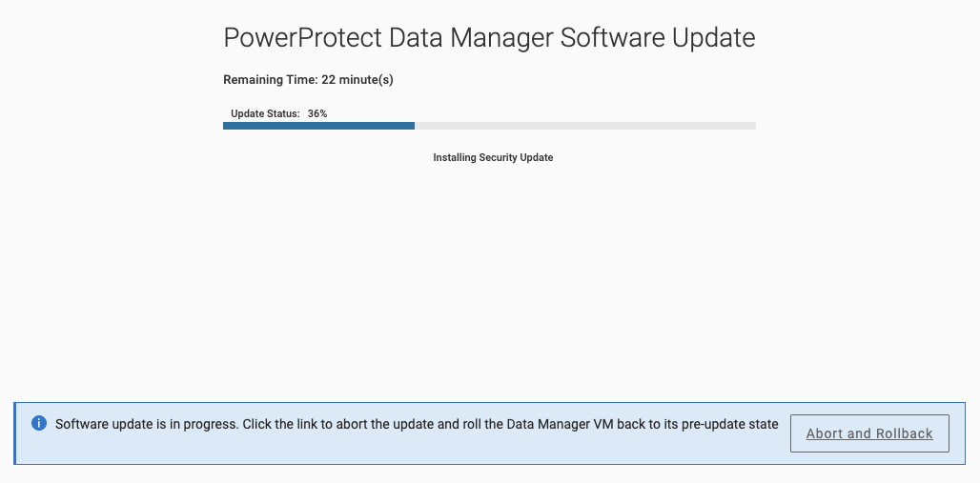Viewport: 980px width, 483px height.
Task: Click the Remaining Time label
Action: [x=271, y=80]
